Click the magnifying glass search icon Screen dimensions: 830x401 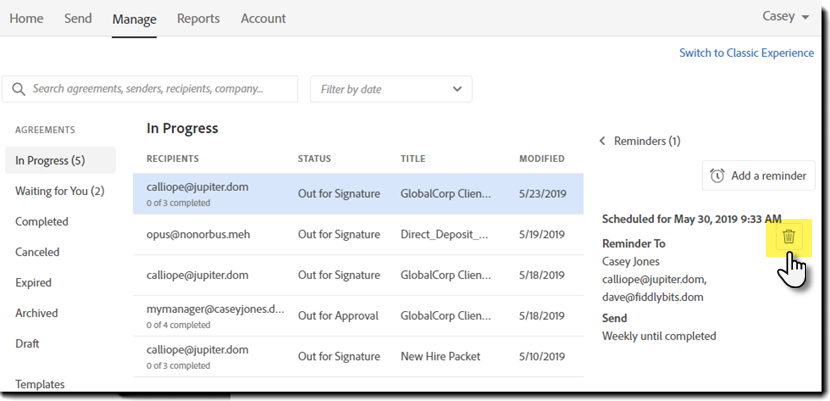(19, 89)
